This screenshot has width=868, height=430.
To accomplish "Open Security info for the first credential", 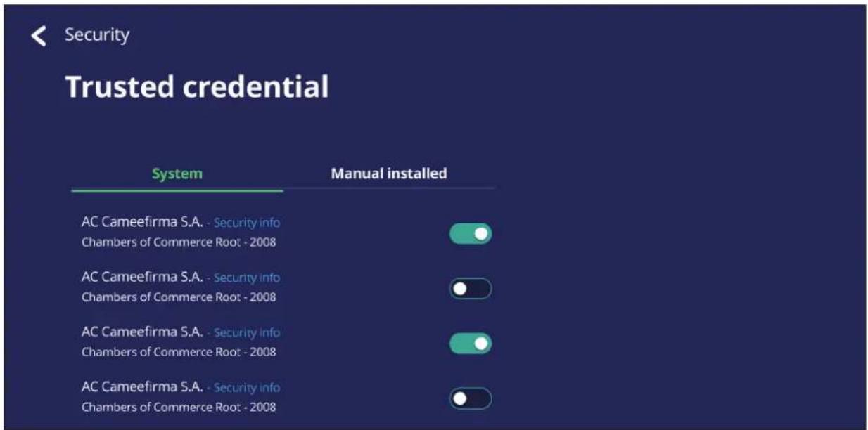I will pos(246,223).
